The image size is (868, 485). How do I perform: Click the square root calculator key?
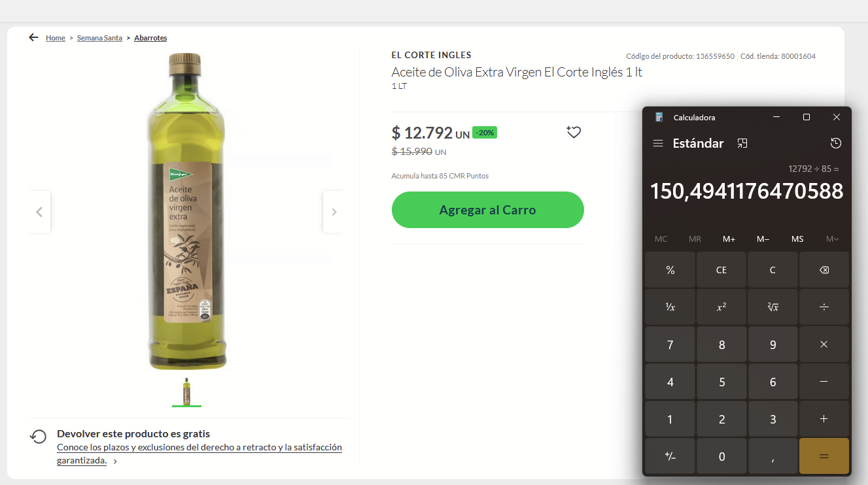773,307
